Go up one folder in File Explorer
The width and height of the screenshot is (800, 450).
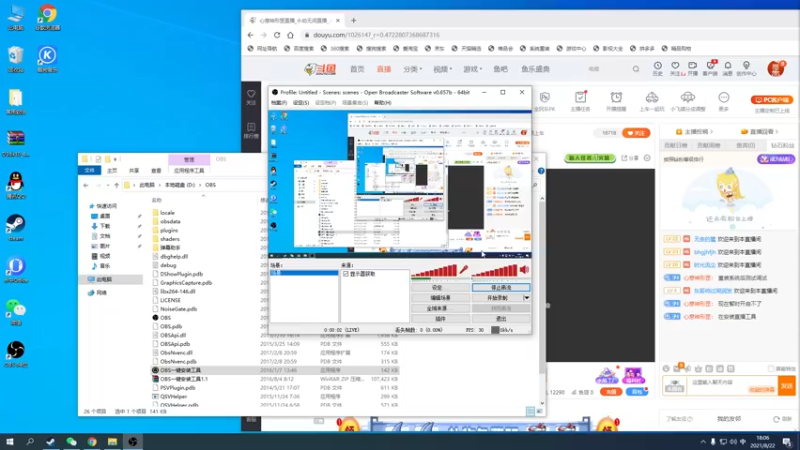click(x=117, y=185)
